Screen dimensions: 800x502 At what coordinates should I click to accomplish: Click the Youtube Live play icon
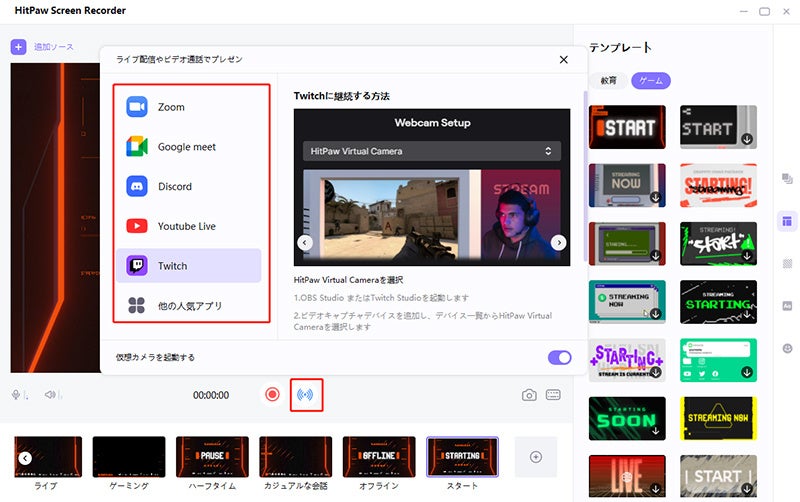137,226
